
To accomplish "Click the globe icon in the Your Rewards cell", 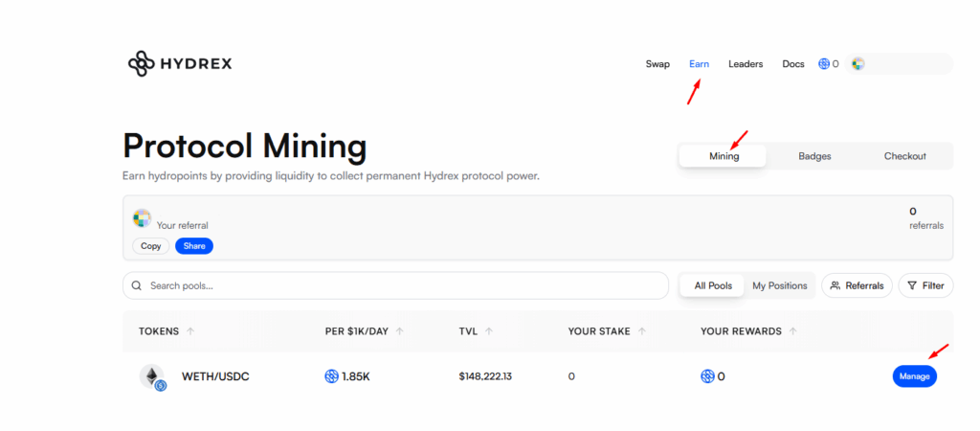I will [707, 376].
